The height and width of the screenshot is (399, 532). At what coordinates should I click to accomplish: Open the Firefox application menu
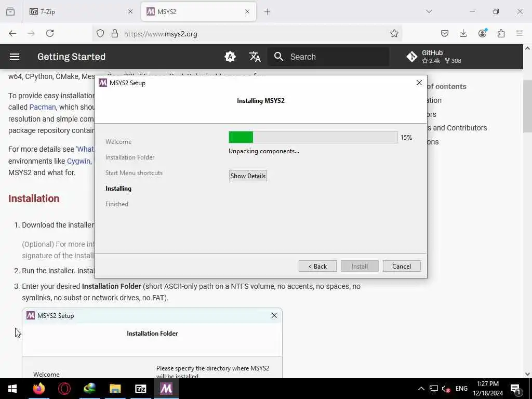pos(520,33)
